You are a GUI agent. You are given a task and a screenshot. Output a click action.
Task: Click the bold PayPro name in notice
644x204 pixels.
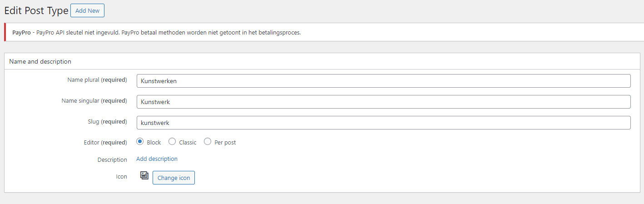(21, 33)
